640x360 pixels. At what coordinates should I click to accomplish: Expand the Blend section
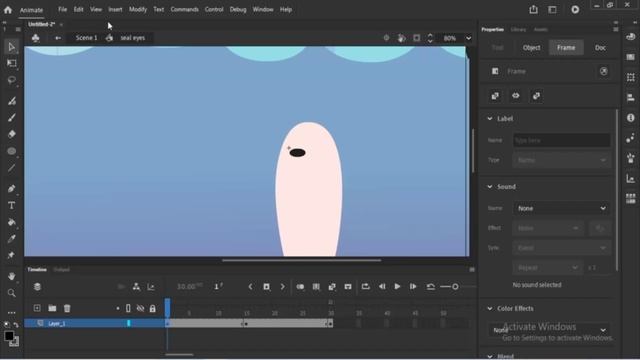click(x=490, y=356)
